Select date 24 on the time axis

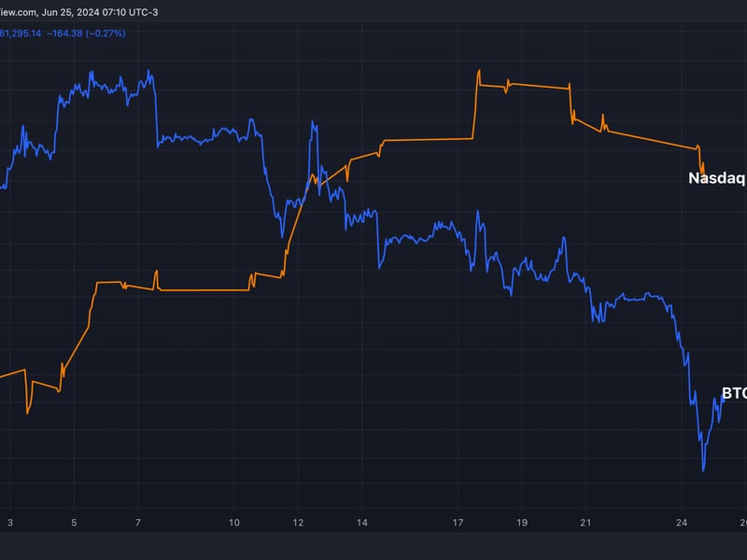pos(682,523)
